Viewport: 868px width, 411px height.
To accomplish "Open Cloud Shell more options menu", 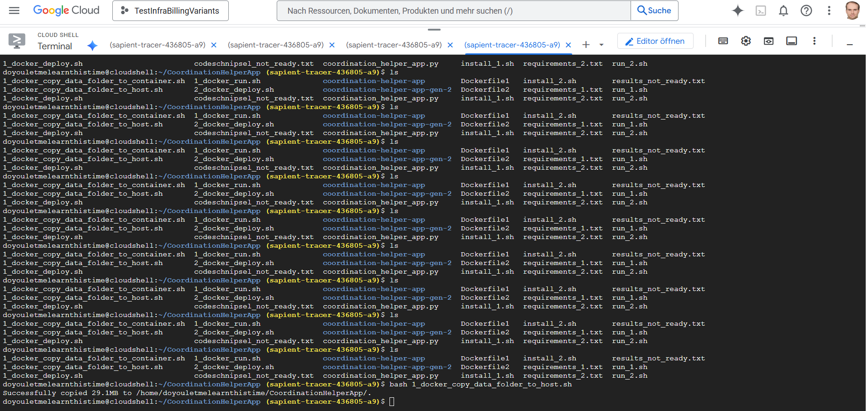I will coord(814,41).
